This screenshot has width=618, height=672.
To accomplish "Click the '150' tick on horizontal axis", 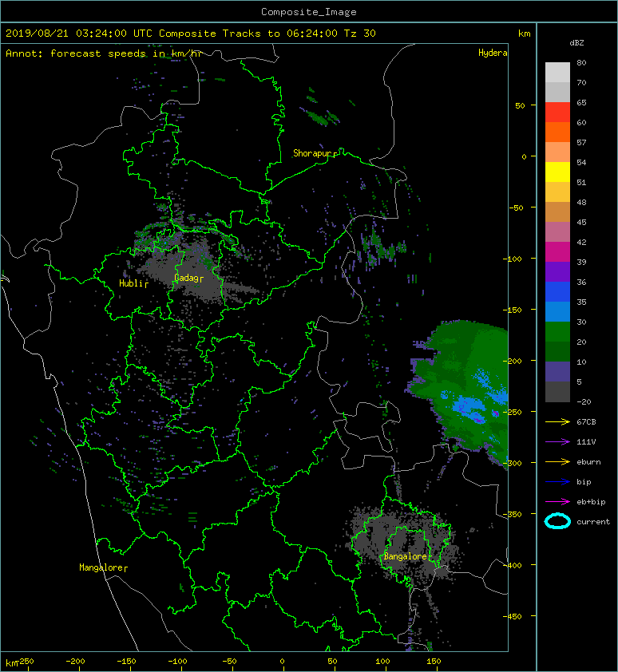I will [x=434, y=662].
